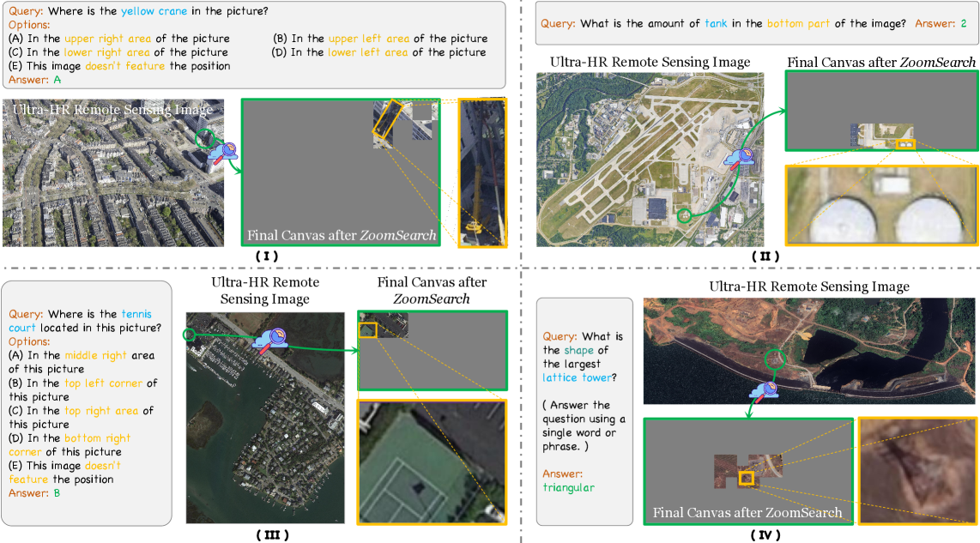980x543 pixels.
Task: Click the final canvas in panel IV
Action: click(x=749, y=471)
